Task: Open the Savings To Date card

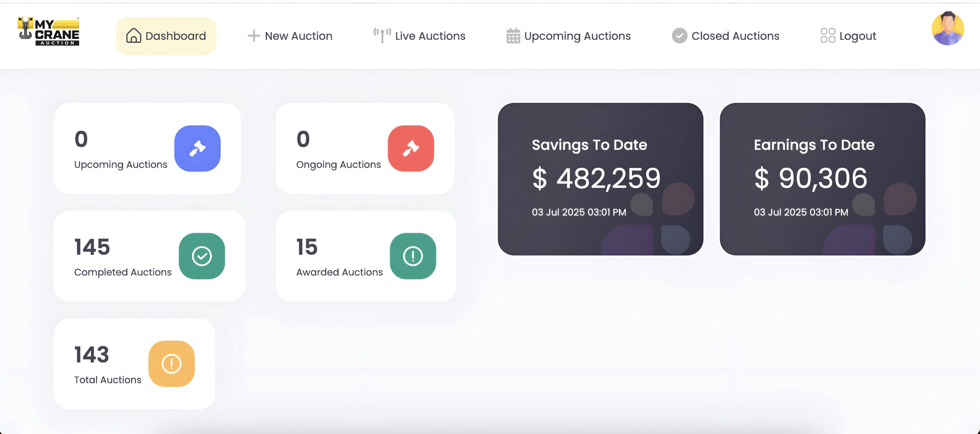Action: point(600,179)
